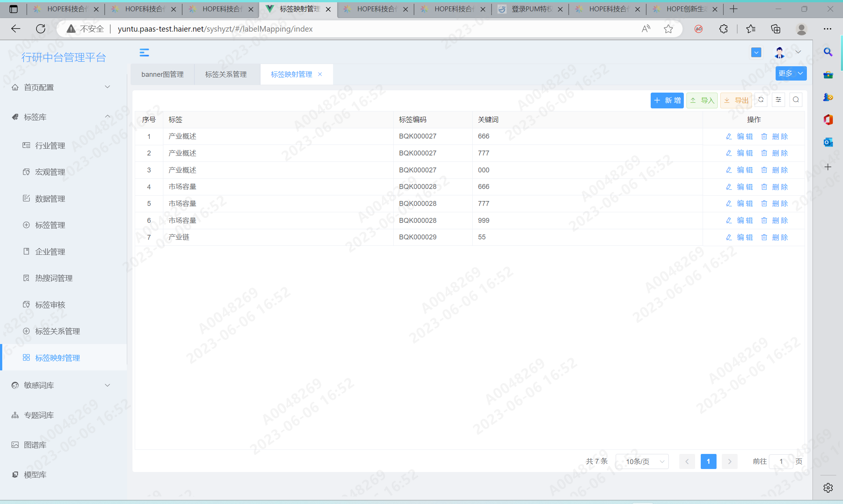Switch to 登录PUM browser tab
843x504 pixels.
530,9
